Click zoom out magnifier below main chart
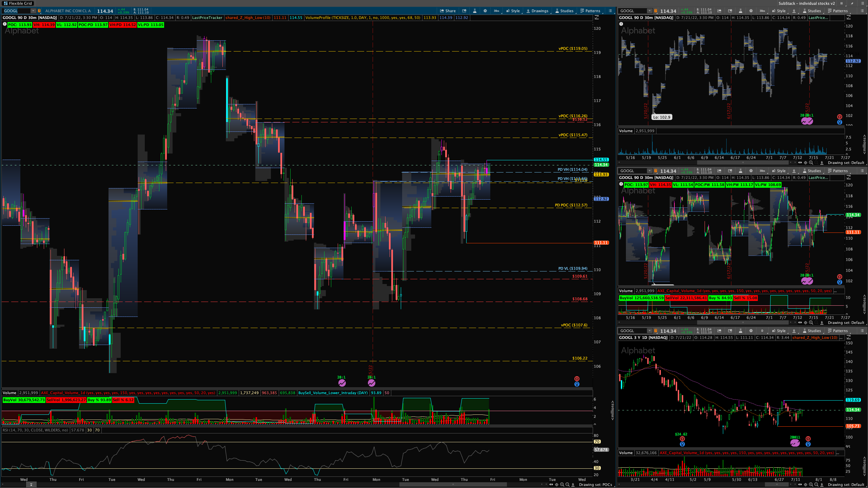 (567, 485)
